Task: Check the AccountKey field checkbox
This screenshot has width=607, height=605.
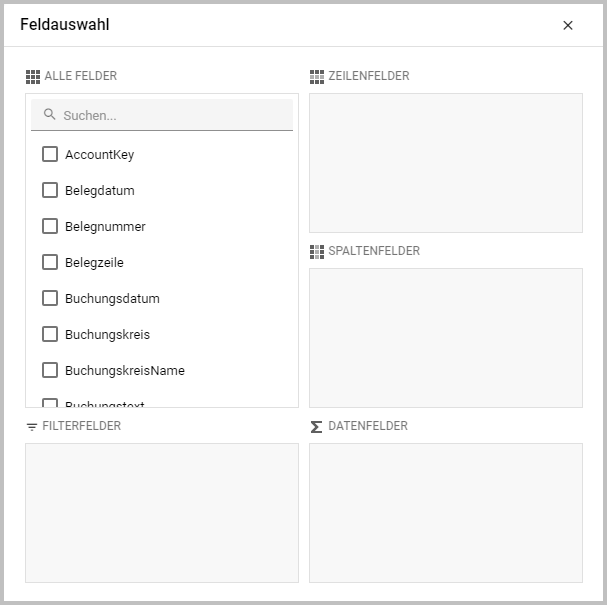Action: [x=50, y=154]
